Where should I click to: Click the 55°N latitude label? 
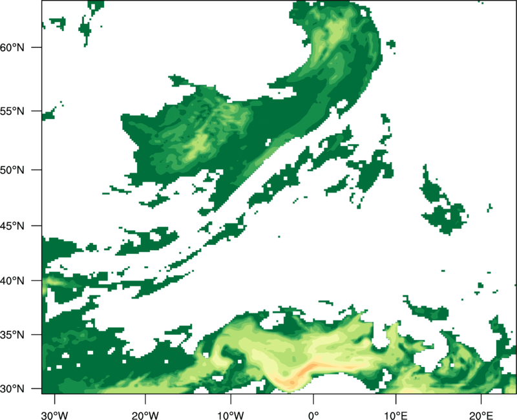pos(12,111)
